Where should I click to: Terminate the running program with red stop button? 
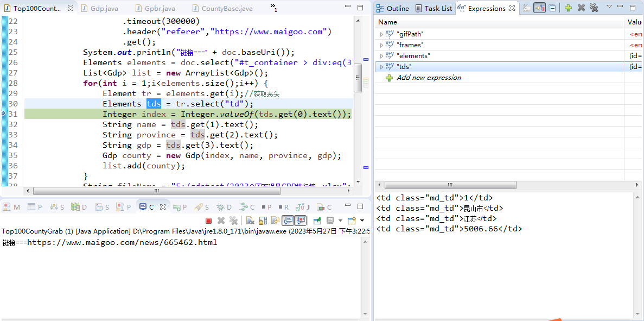(208, 221)
